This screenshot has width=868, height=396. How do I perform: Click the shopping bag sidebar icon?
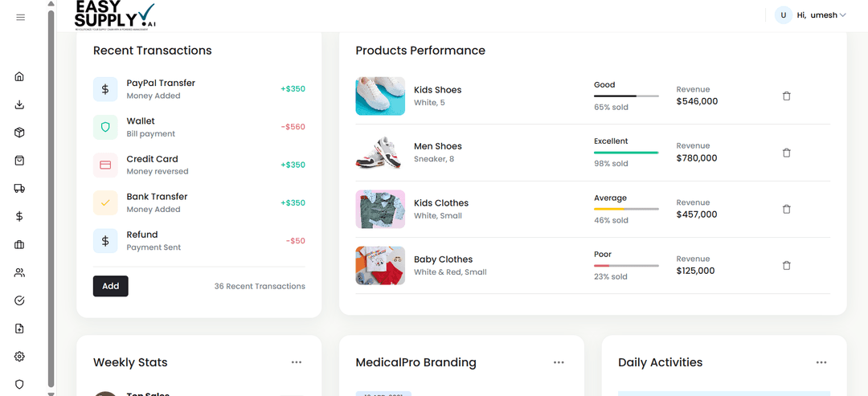point(19,161)
